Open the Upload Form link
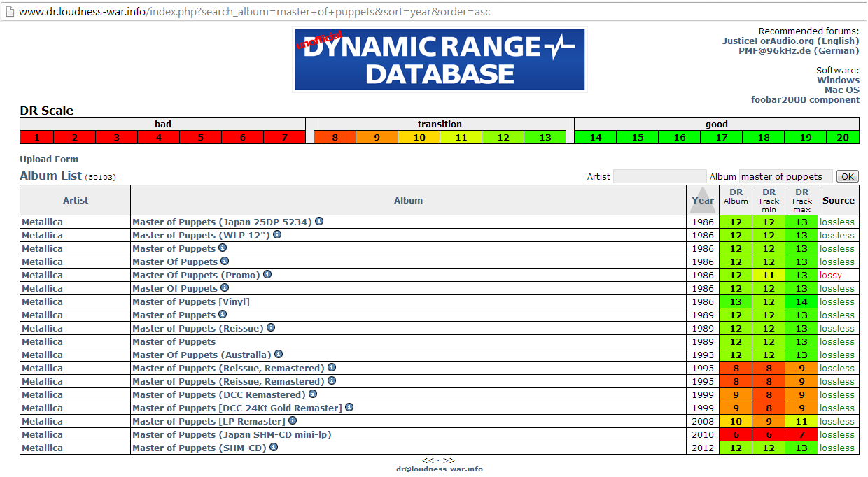This screenshot has height=477, width=868. (x=49, y=159)
